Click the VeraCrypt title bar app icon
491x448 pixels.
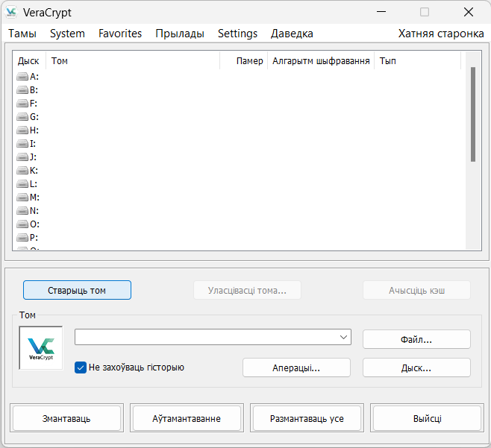coord(11,12)
